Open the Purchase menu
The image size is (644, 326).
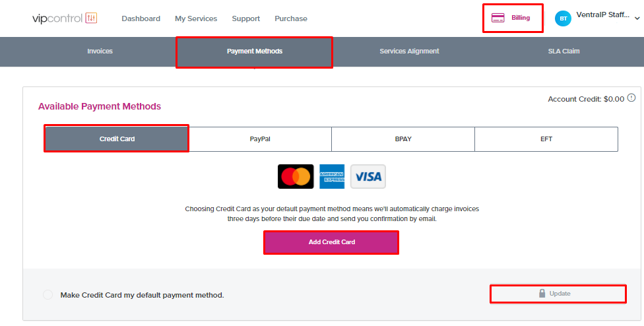[291, 18]
